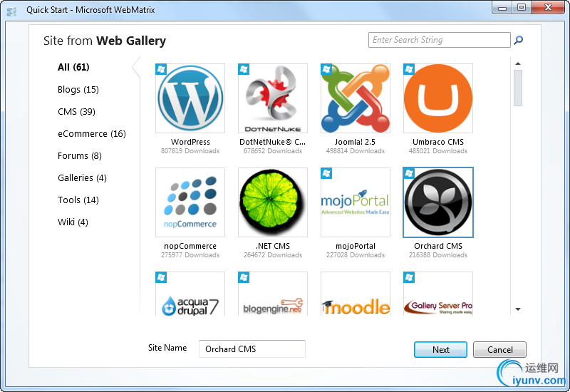Choose the Joomla! 2.5 app icon
570x392 pixels.
(x=355, y=98)
